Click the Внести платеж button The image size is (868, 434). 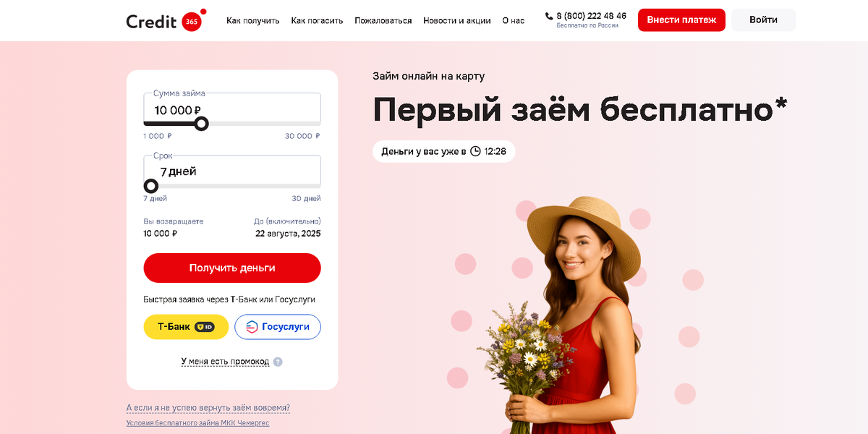point(681,20)
